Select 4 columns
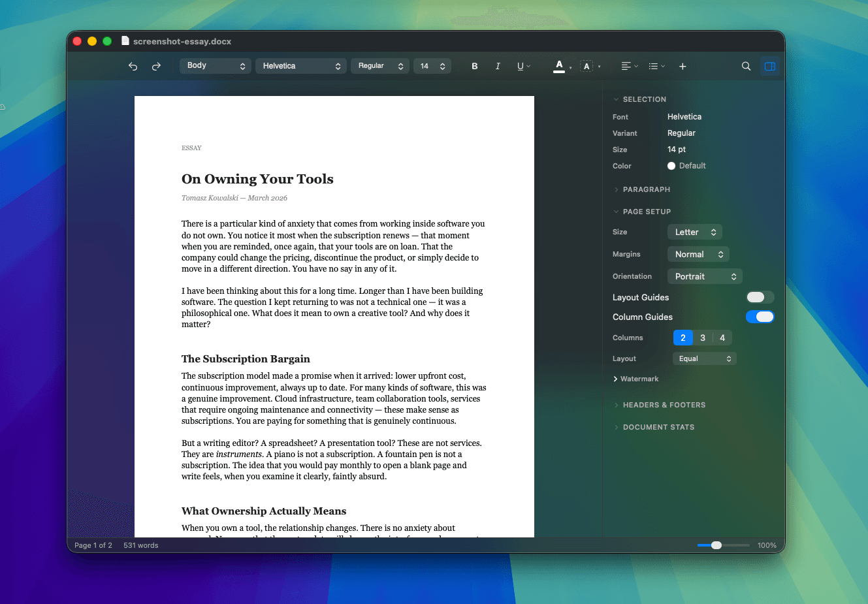The image size is (868, 604). (x=722, y=338)
